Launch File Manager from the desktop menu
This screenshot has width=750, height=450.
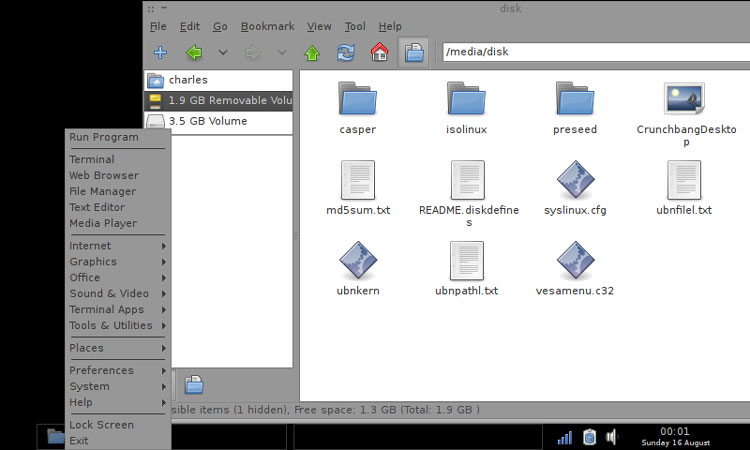pyautogui.click(x=118, y=191)
